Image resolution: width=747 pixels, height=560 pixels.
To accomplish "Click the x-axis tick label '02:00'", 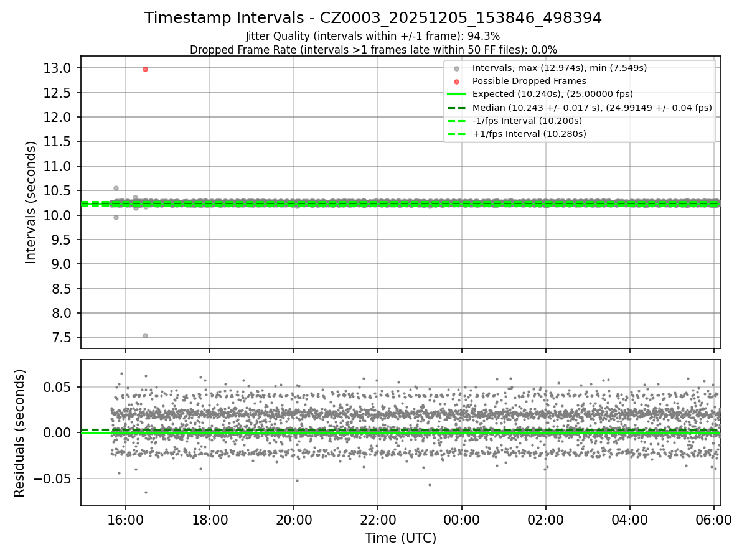I will tap(546, 520).
